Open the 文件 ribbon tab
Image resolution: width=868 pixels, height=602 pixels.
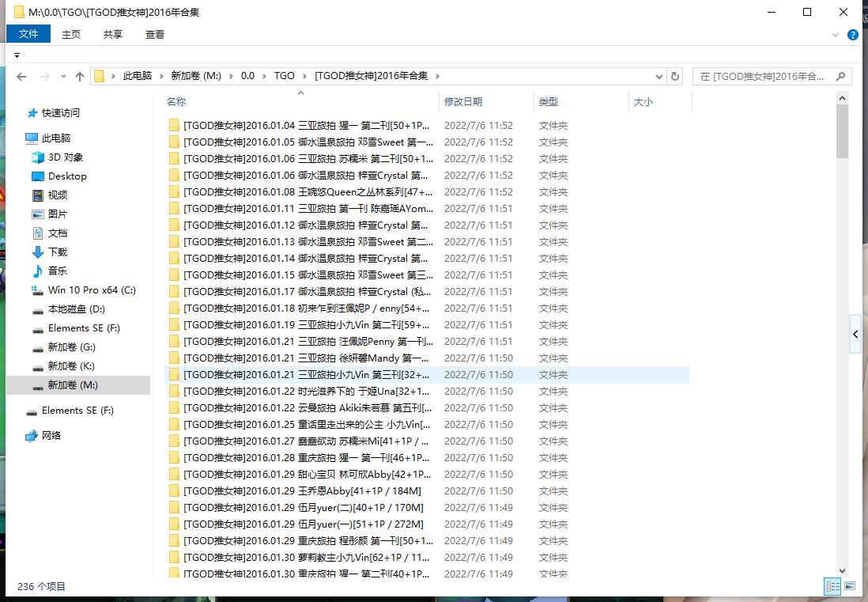tap(28, 34)
